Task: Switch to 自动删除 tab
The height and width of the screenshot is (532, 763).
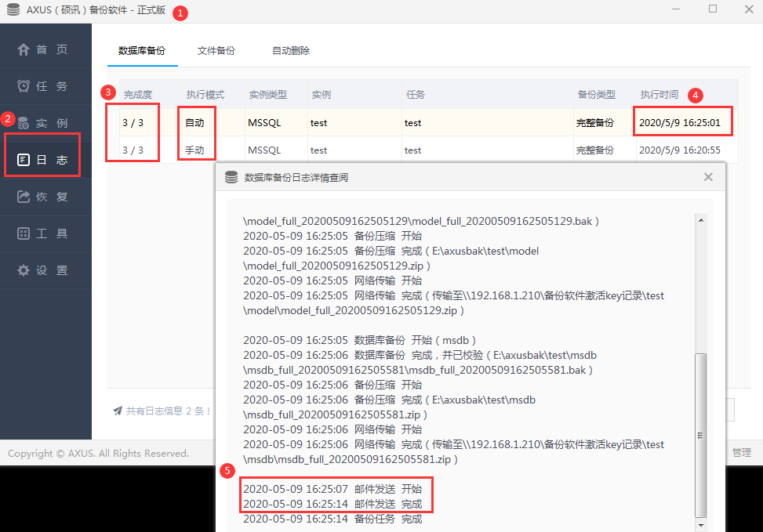Action: [290, 51]
